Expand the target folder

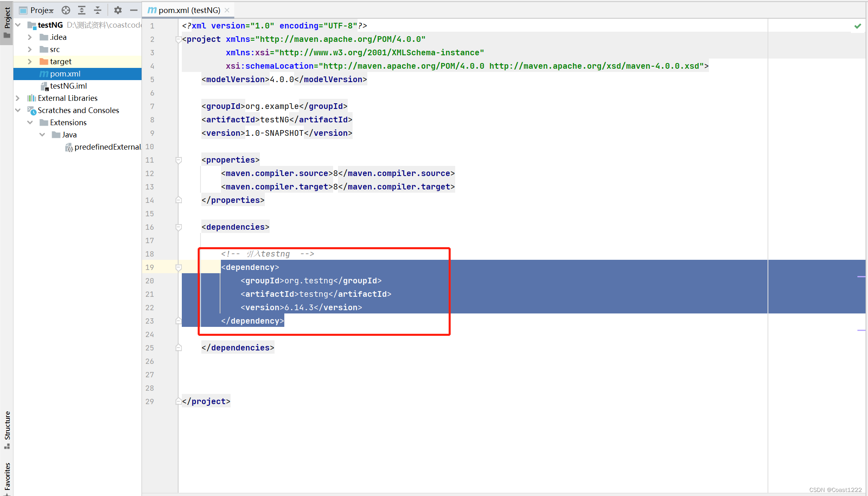tap(30, 62)
